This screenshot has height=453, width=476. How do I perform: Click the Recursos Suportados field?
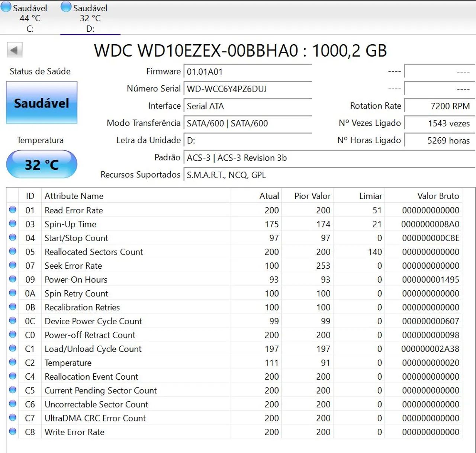tap(330, 175)
